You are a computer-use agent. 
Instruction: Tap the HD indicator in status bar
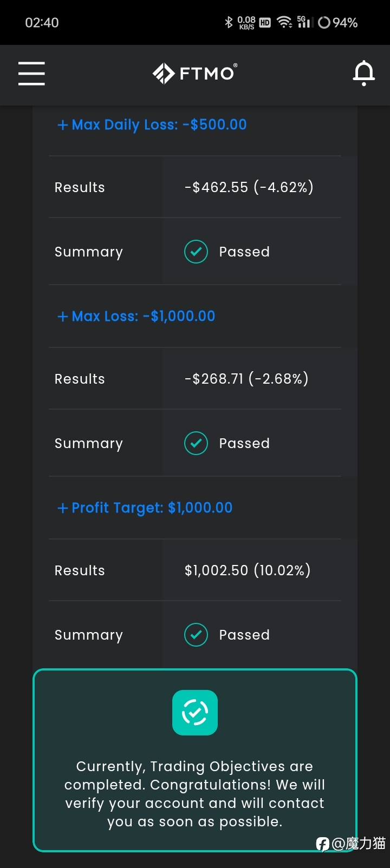click(265, 23)
